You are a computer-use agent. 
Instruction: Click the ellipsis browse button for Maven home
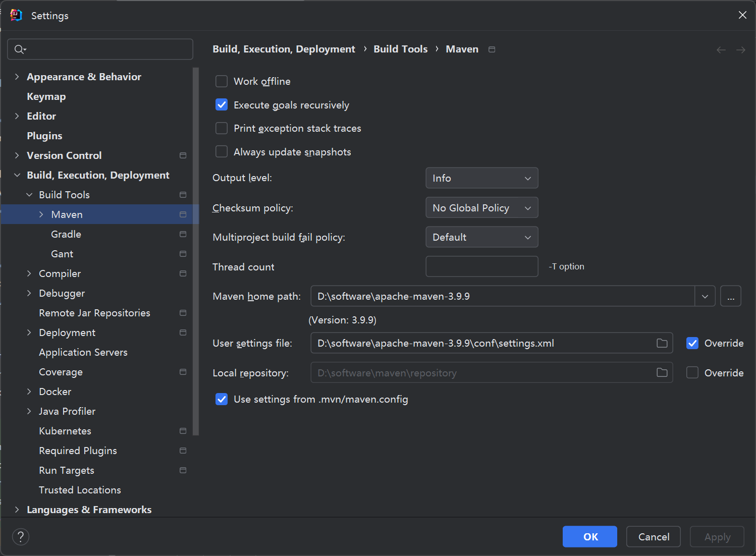tap(731, 296)
